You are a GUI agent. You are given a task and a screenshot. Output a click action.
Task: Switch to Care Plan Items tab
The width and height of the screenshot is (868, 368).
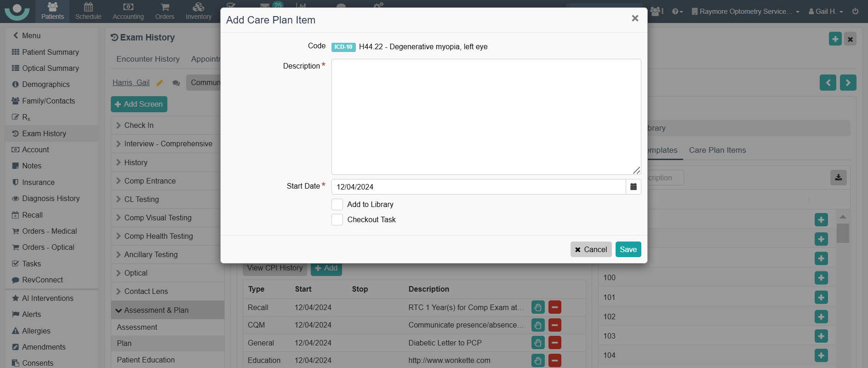pos(717,150)
